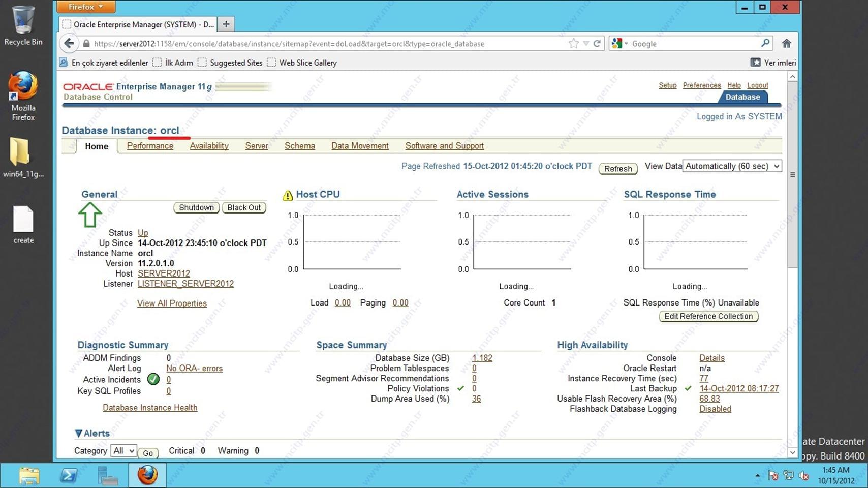Click the Host CPU warning icon

[x=288, y=195]
